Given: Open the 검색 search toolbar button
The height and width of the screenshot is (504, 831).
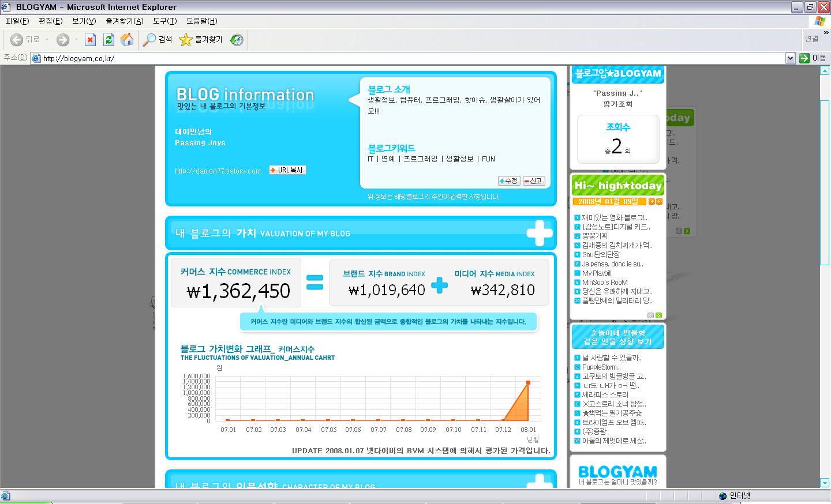Looking at the screenshot, I should pyautogui.click(x=158, y=39).
